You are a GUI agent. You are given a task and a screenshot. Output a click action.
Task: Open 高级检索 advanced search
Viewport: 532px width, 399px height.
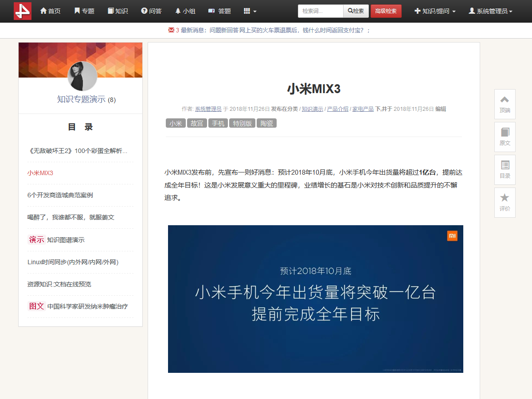(386, 11)
